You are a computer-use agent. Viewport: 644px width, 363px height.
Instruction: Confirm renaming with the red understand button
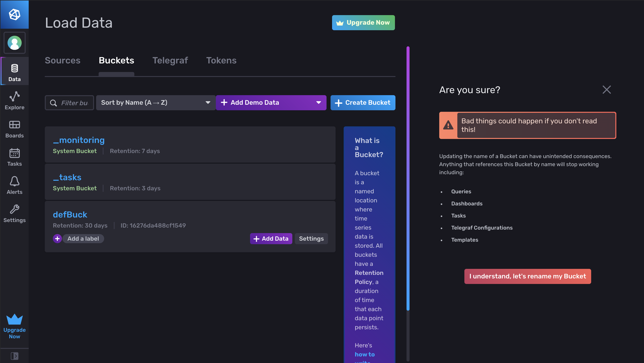pyautogui.click(x=528, y=276)
